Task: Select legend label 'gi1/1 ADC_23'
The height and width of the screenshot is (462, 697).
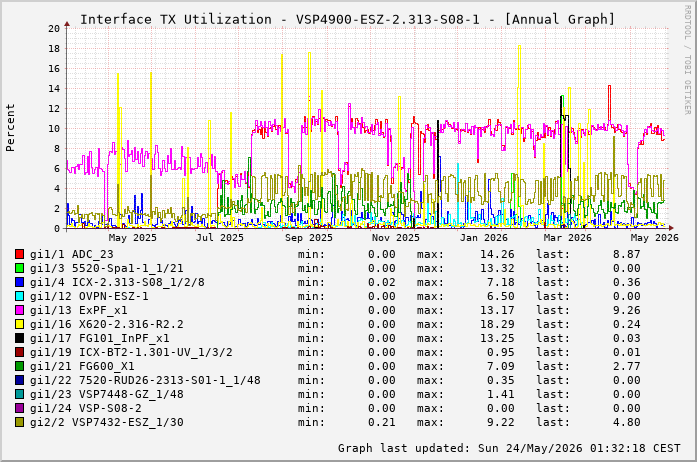Action: point(72,254)
